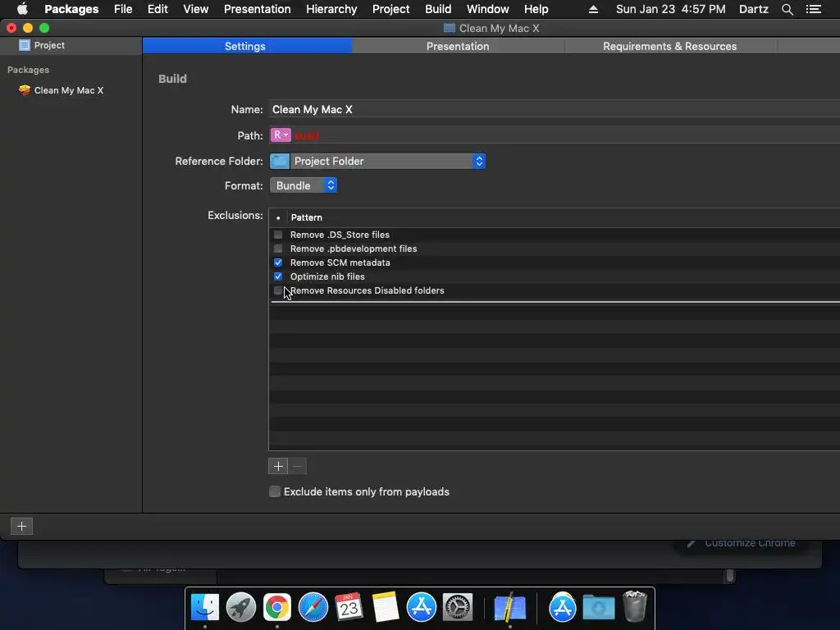The image size is (840, 630).
Task: Click the date and time in menu bar
Action: [x=671, y=9]
